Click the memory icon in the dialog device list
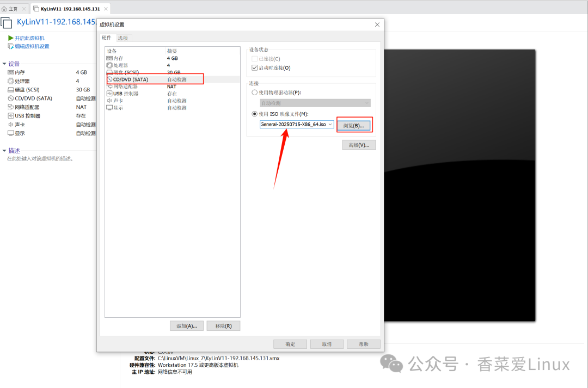Screen dimensions: 588x388 [109, 58]
